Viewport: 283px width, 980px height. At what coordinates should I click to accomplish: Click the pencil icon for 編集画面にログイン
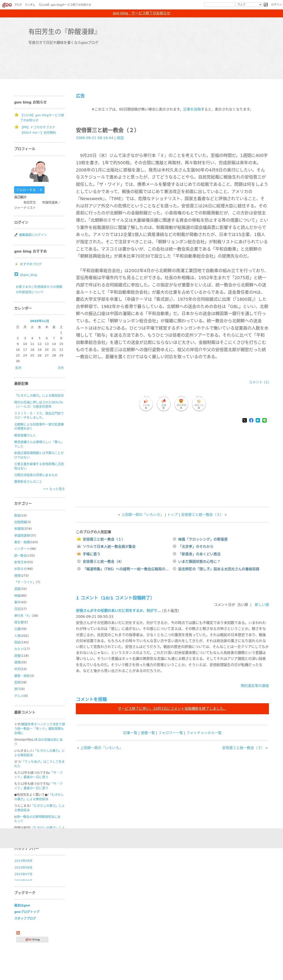coord(16,235)
